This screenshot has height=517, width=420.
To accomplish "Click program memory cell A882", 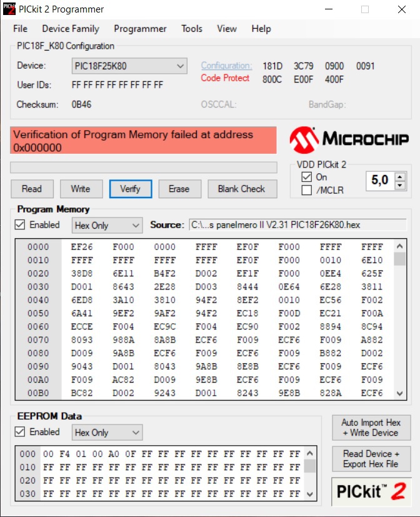I will click(x=372, y=339).
